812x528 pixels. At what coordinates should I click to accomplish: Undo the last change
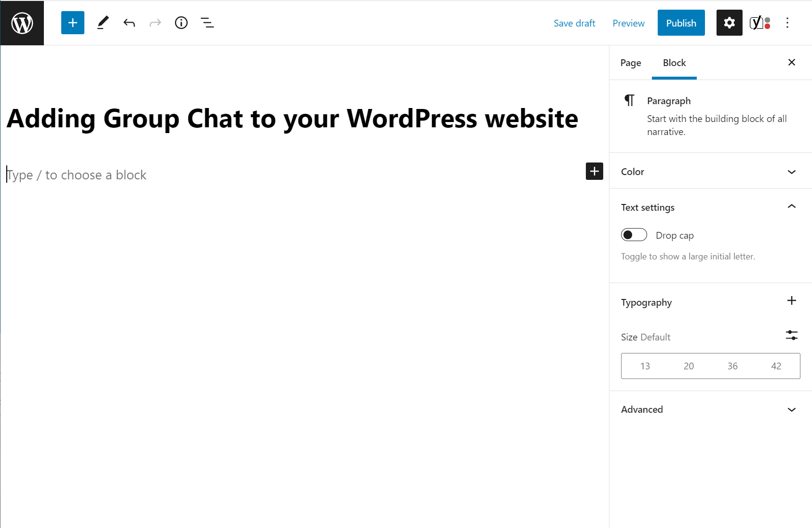(129, 23)
